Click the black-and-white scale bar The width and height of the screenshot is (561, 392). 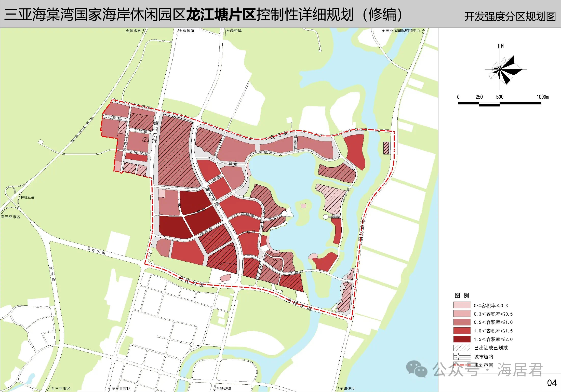(500, 104)
